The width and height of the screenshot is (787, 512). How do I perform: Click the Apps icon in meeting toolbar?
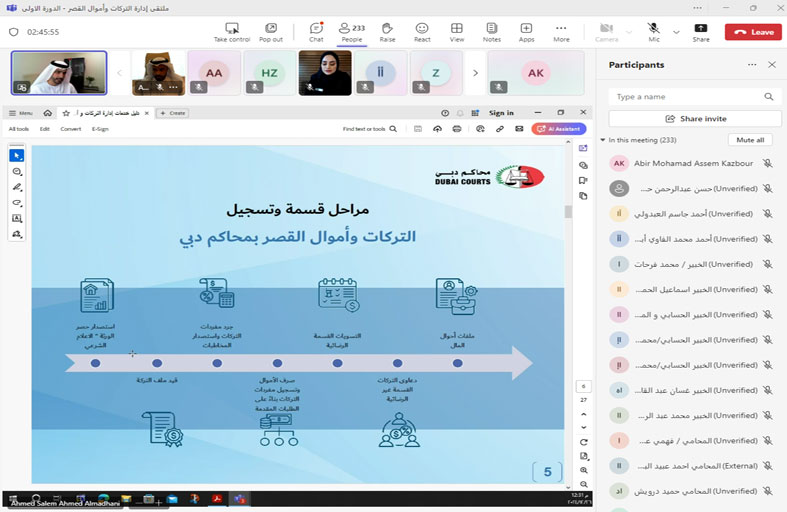pos(526,30)
